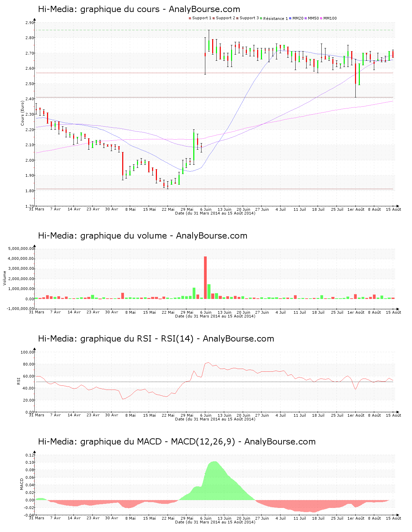Image resolution: width=412 pixels, height=532 pixels.
Task: Click the 5,000,000.00 tick on volume chart
Action: click(x=21, y=248)
